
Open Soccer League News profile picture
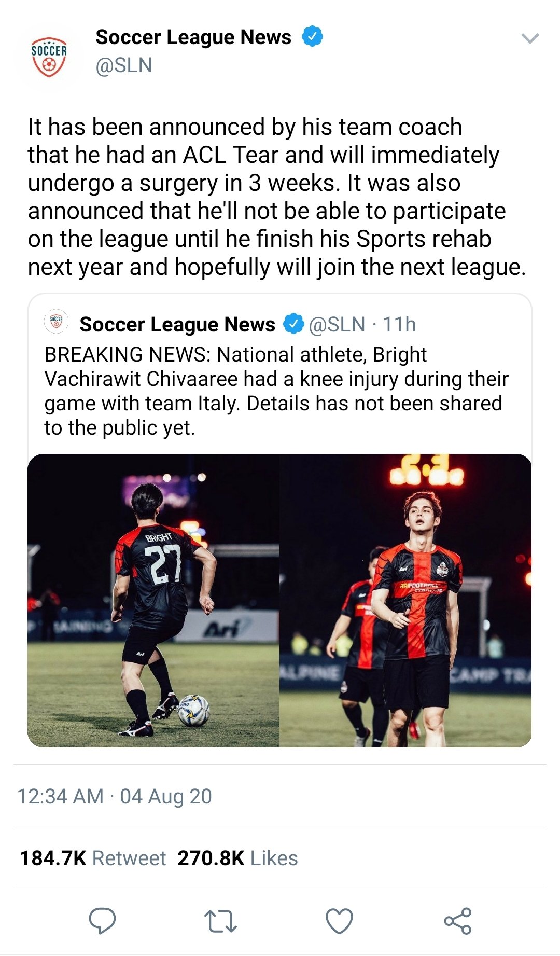pos(49,57)
